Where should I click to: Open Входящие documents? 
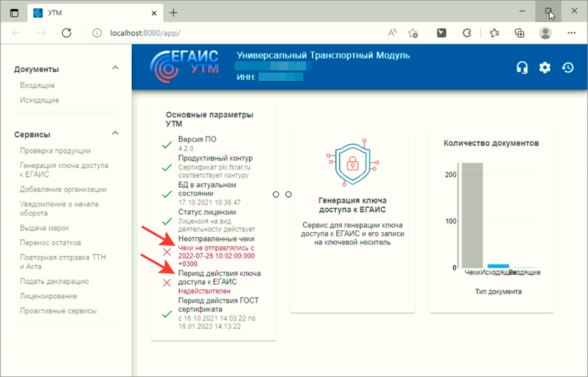[38, 85]
